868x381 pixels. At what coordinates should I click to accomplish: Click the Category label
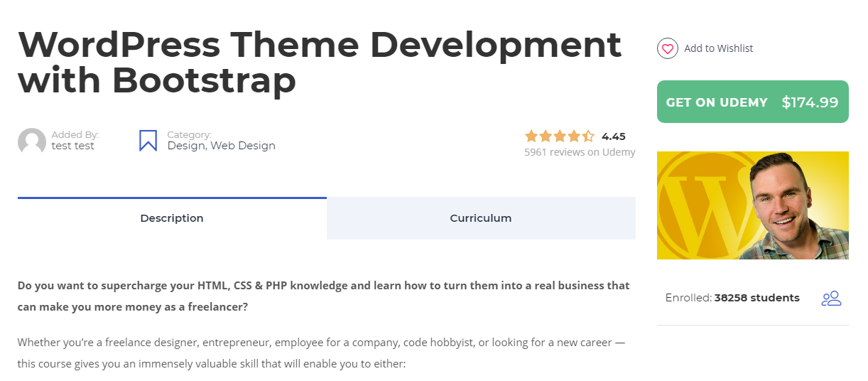tap(189, 134)
